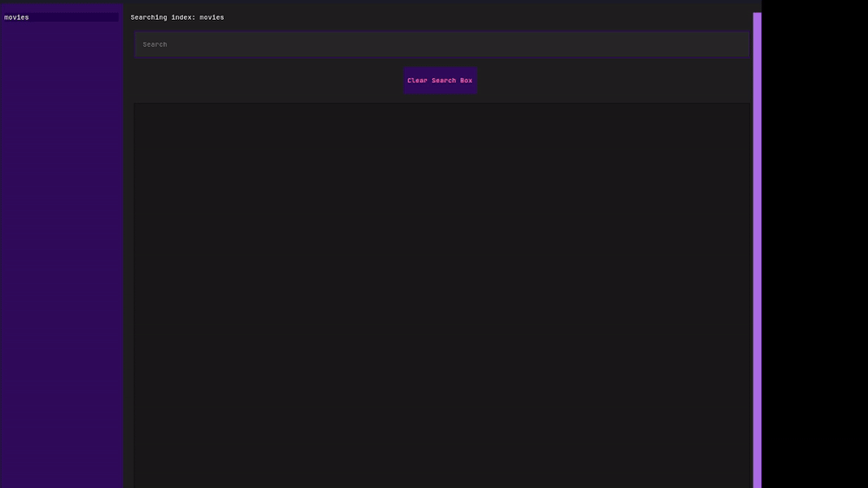Click the purple vertical scrollbar

coord(757,250)
